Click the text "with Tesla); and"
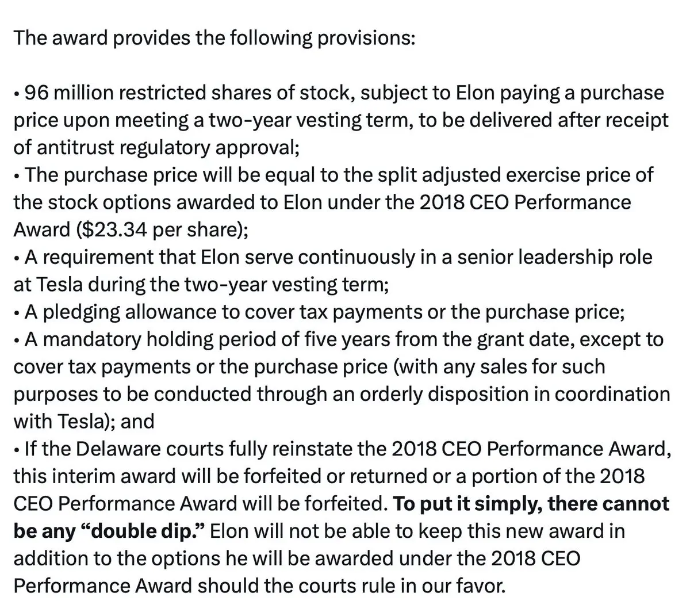This screenshot has width=690, height=616. [x=84, y=421]
